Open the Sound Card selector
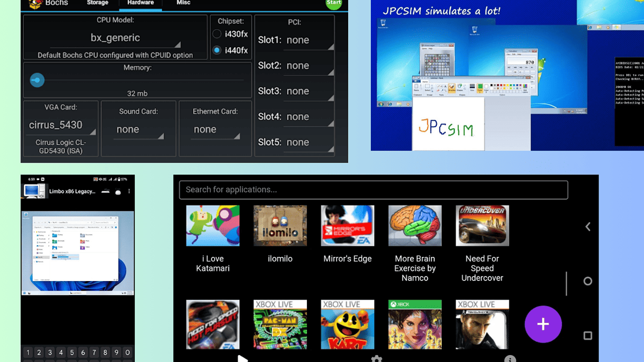 point(138,129)
